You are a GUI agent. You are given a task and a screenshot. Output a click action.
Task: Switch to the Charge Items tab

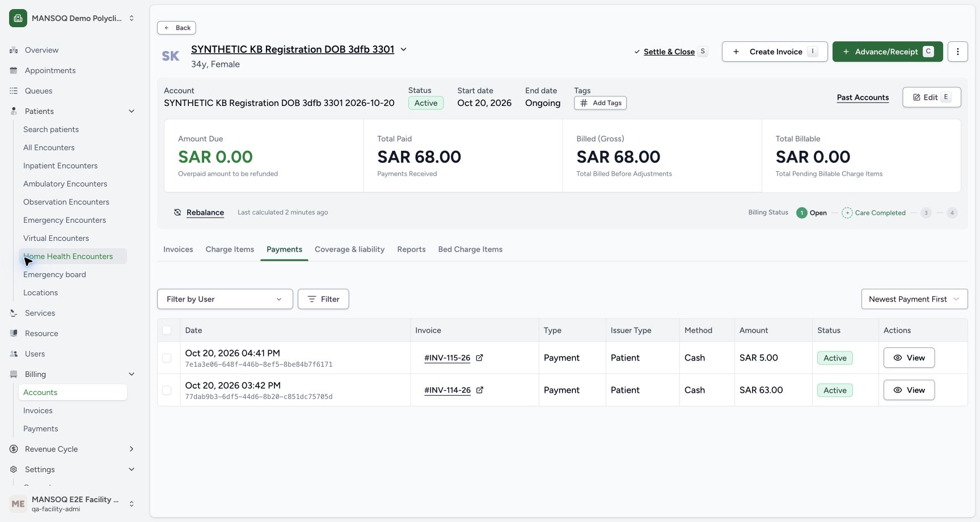(x=230, y=249)
